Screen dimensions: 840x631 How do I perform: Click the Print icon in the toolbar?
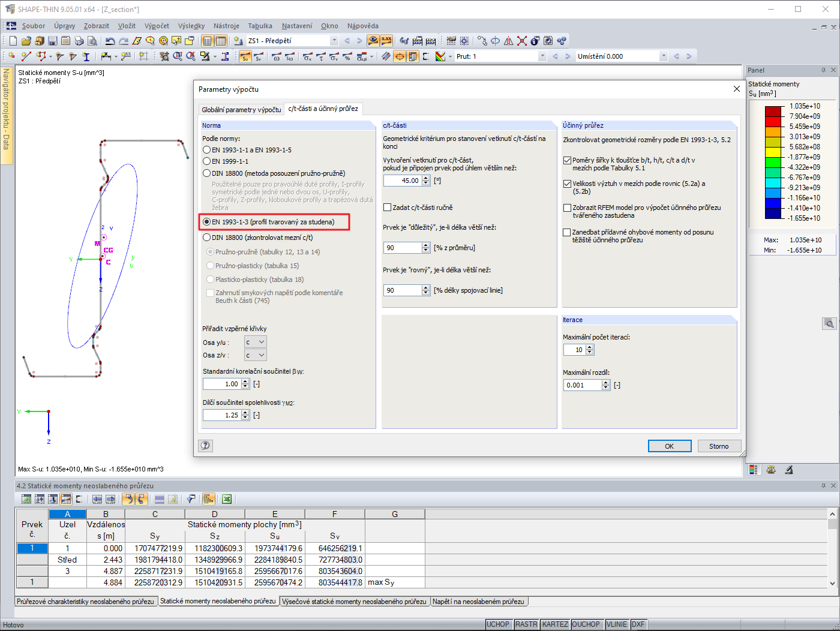(79, 41)
